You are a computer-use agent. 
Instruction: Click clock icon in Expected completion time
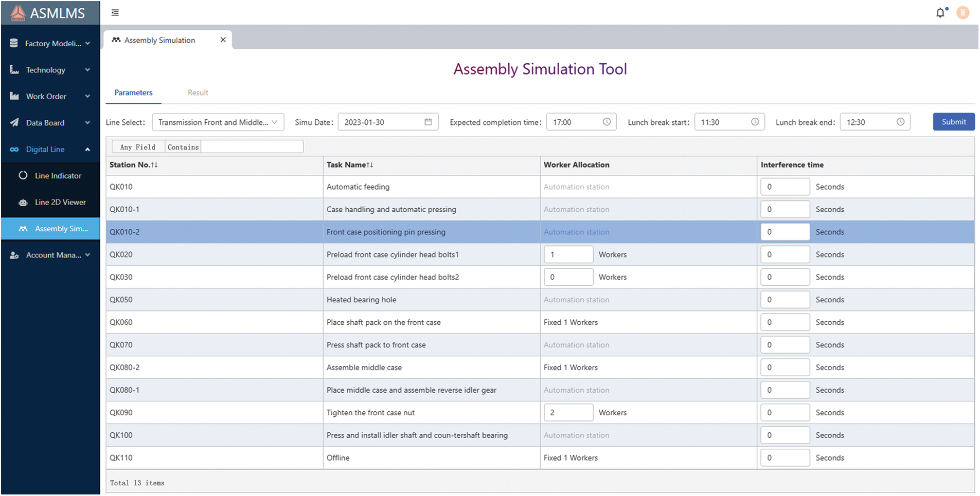pyautogui.click(x=607, y=122)
